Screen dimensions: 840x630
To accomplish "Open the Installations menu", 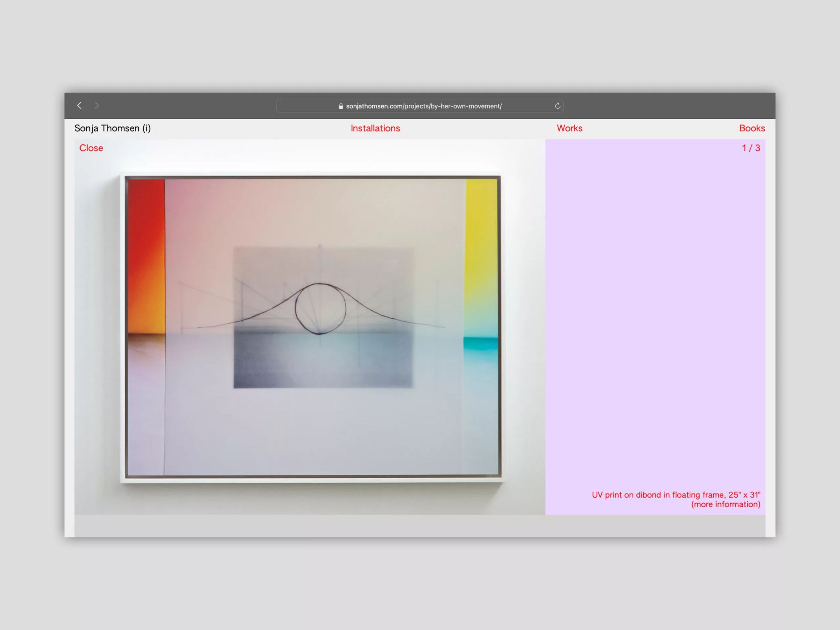I will 375,128.
